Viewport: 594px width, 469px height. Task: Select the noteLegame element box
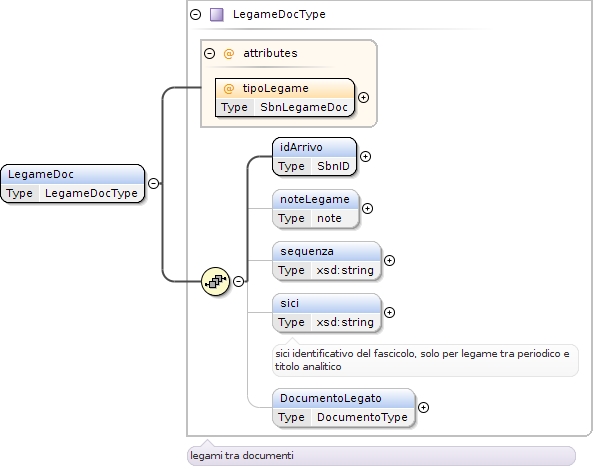point(316,208)
